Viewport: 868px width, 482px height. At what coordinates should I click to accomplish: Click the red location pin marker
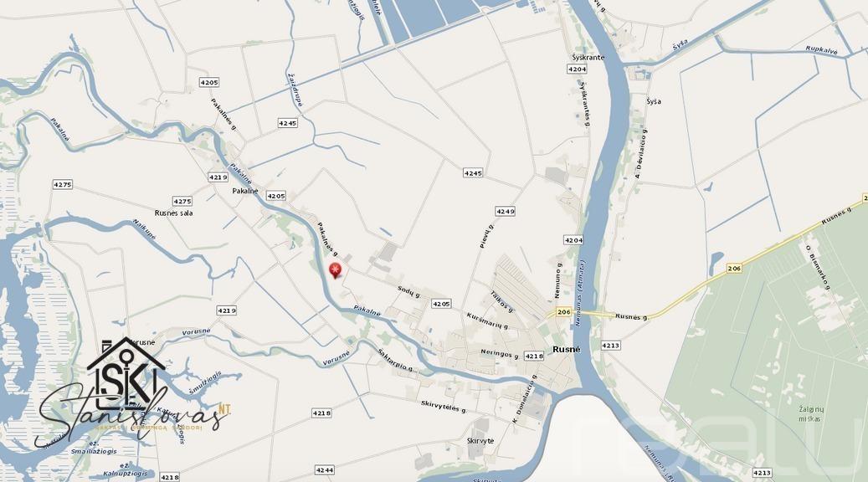click(x=336, y=270)
